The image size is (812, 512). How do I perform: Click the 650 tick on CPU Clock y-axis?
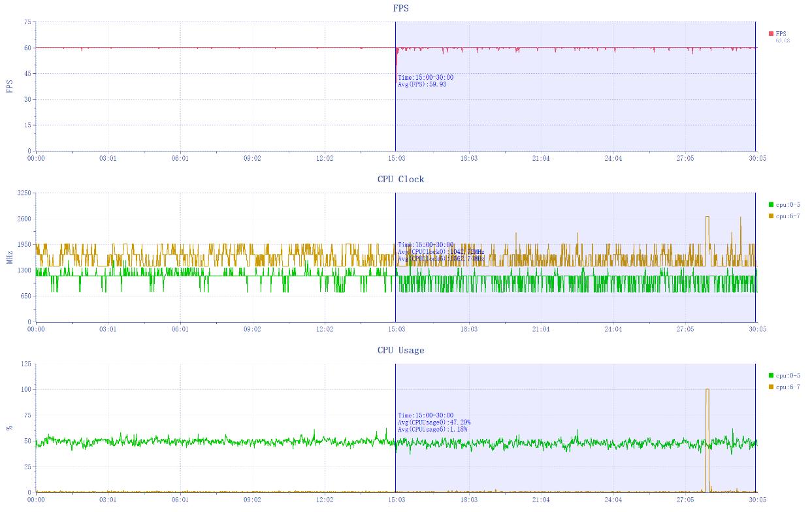click(26, 296)
